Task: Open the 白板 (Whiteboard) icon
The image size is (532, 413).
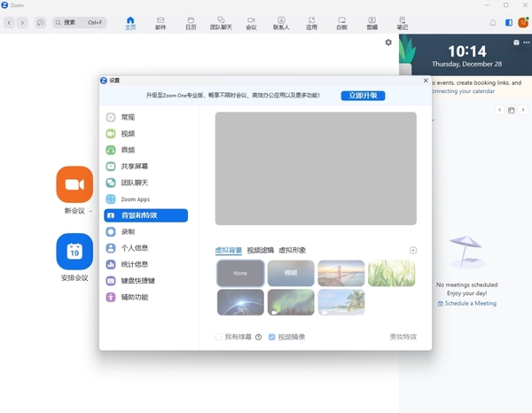Action: pos(341,22)
